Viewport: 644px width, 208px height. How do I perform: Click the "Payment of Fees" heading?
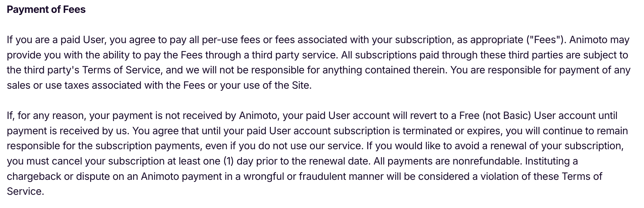click(x=46, y=9)
